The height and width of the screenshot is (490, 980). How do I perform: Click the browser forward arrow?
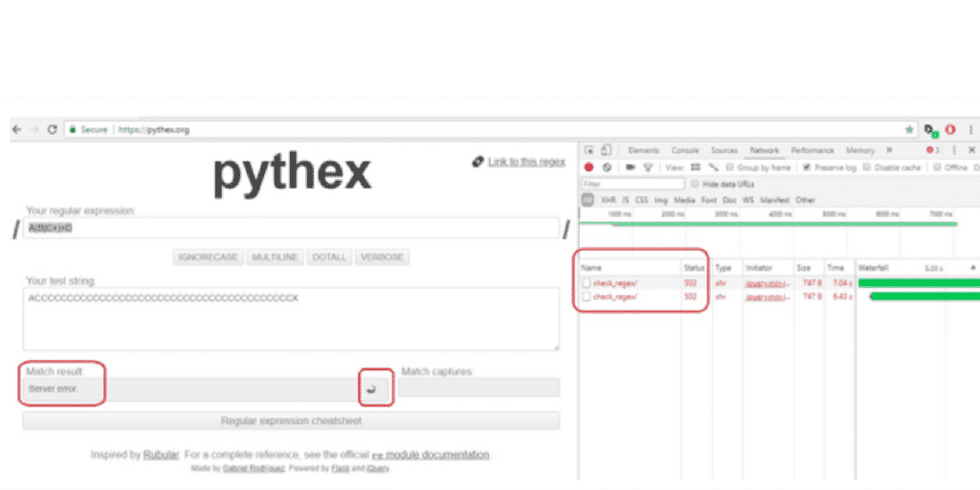pos(34,130)
